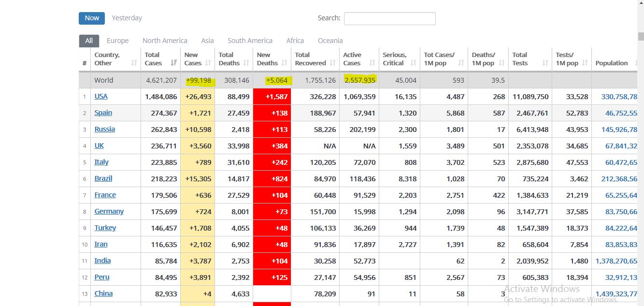The height and width of the screenshot is (306, 644).
Task: Select the Now data button
Action: point(92,18)
